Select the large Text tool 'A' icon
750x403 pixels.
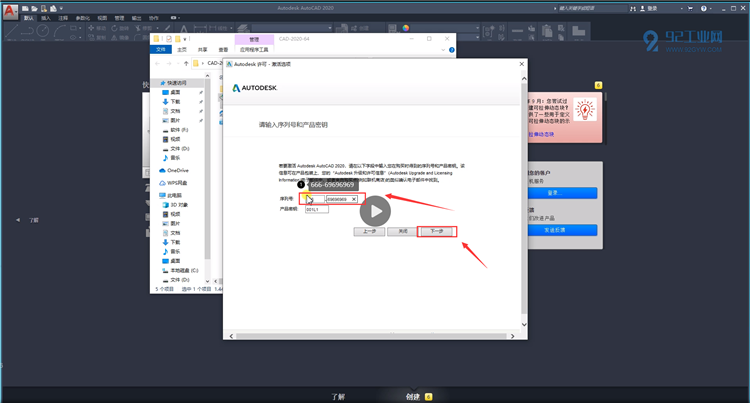pos(184,30)
